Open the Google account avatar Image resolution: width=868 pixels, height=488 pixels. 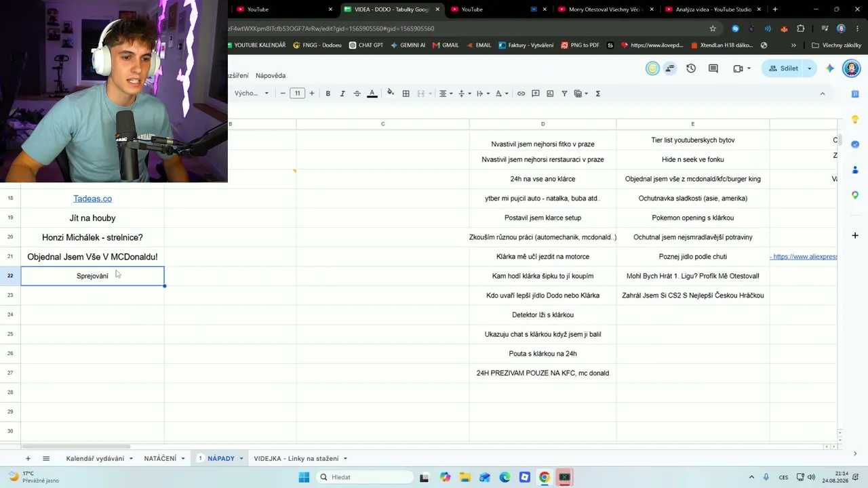(851, 68)
